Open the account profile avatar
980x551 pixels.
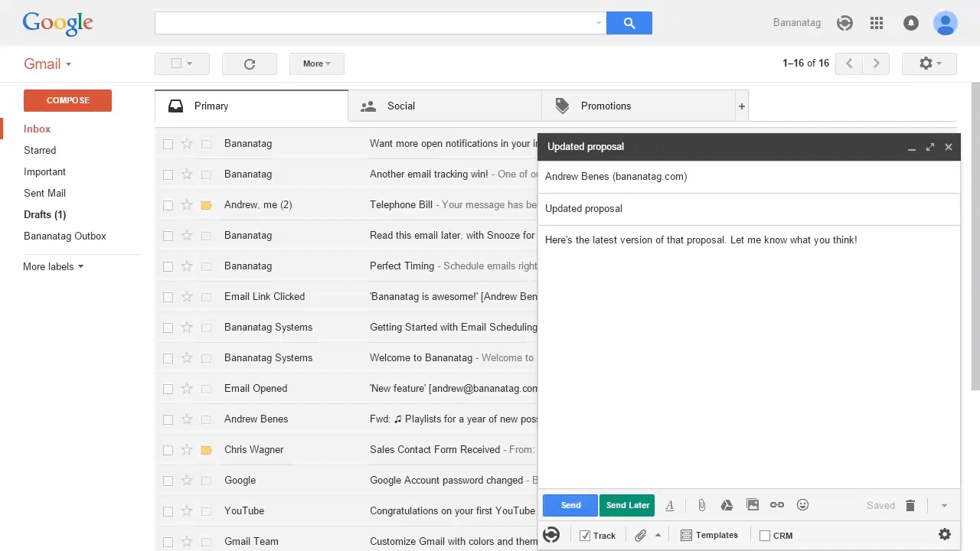[946, 23]
